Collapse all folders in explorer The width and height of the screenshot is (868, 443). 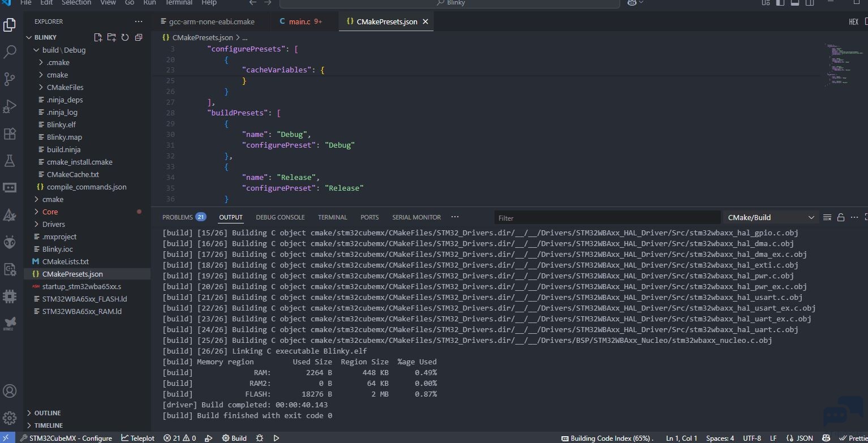click(139, 37)
